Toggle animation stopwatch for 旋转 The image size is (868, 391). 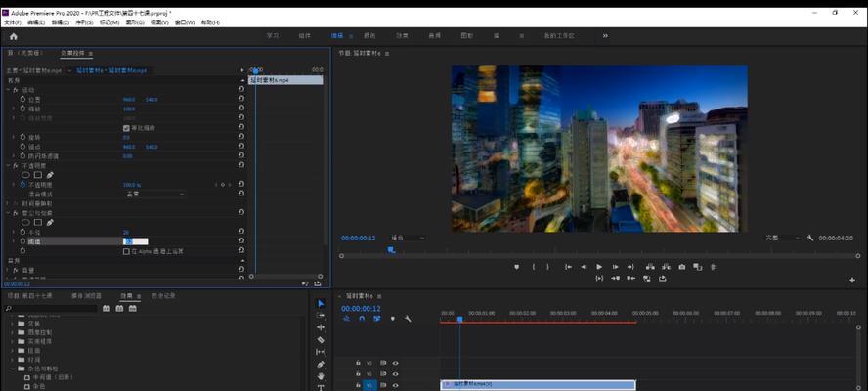(22, 137)
